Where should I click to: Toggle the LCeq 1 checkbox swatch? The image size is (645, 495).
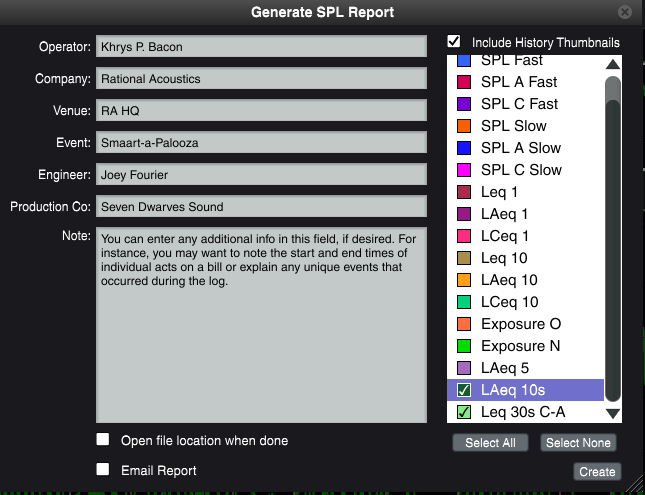pyautogui.click(x=464, y=236)
